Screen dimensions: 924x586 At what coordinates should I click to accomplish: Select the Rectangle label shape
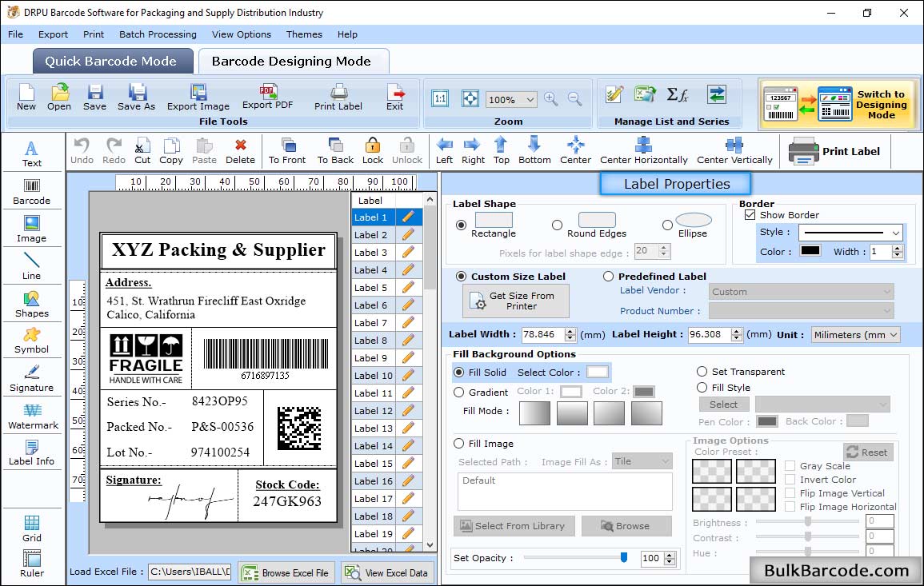pyautogui.click(x=461, y=225)
